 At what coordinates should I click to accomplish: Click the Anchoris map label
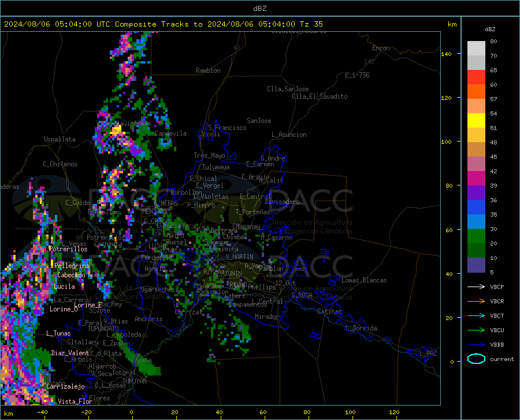[148, 319]
